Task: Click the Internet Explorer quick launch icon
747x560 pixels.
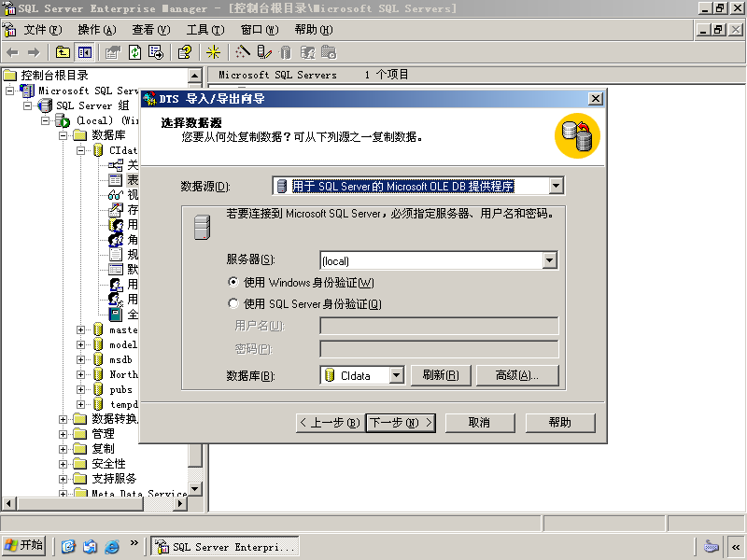Action: tap(112, 546)
